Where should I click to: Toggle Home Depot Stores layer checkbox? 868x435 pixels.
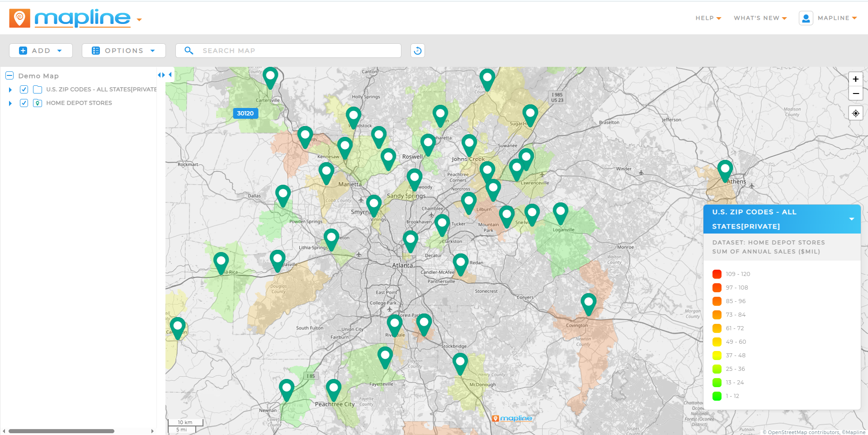(24, 103)
